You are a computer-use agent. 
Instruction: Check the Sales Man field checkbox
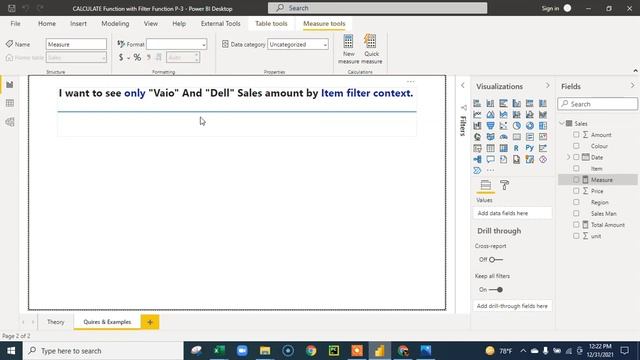(x=576, y=213)
